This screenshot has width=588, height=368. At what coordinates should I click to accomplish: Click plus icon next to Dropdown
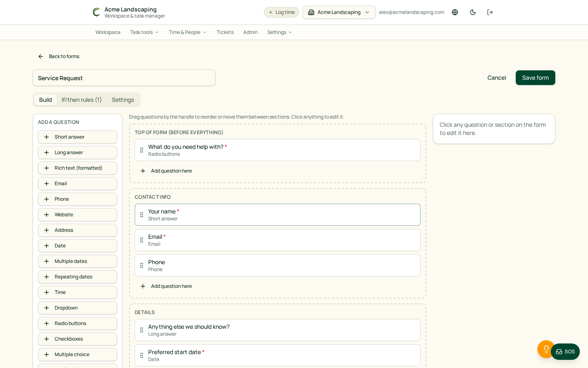(47, 308)
